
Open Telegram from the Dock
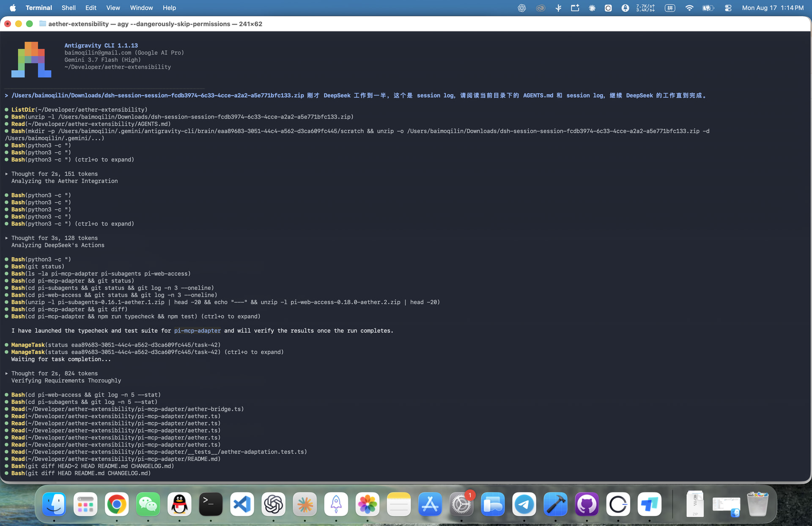pyautogui.click(x=524, y=504)
